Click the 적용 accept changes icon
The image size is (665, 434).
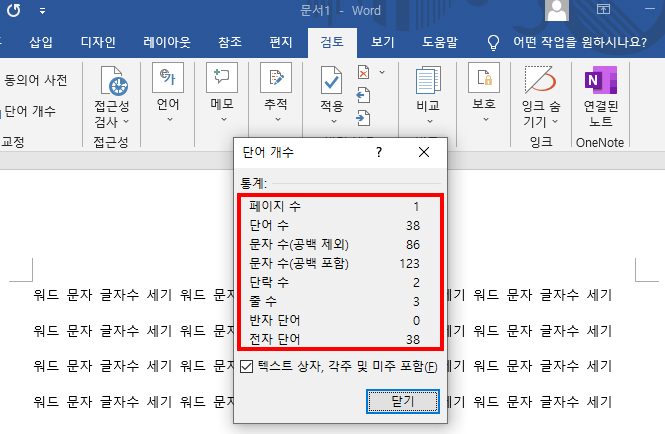click(x=331, y=80)
